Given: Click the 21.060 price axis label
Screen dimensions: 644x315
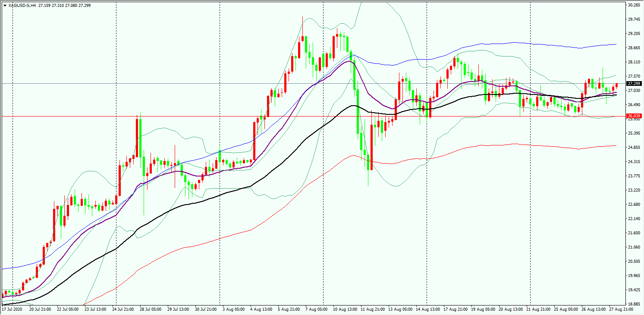Looking at the screenshot, I should 634,247.
